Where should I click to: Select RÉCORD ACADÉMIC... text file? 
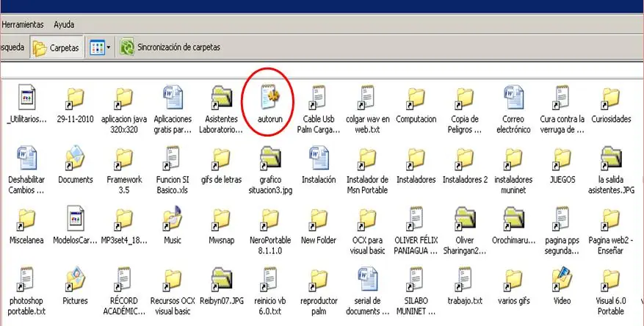tap(124, 279)
